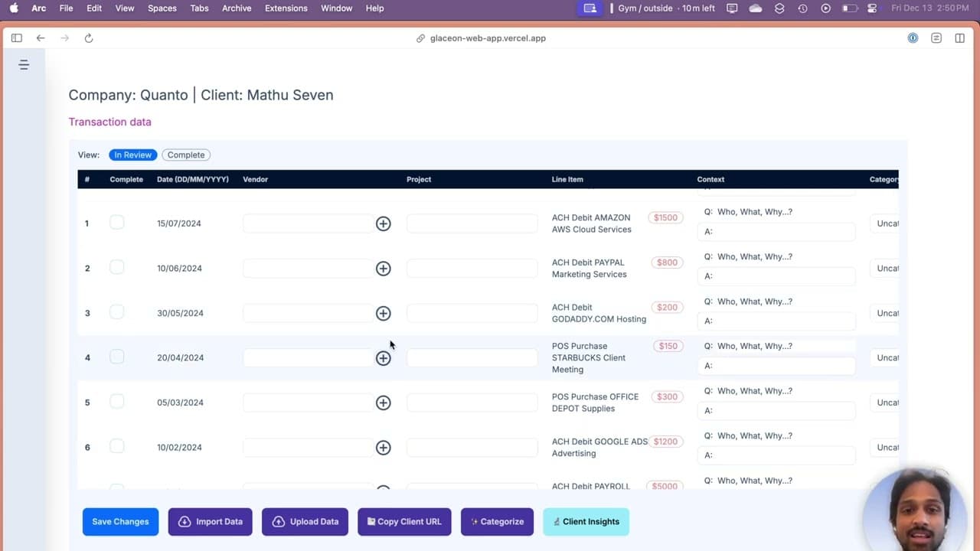Screen dimensions: 980x551
Task: Click the Transaction data heading
Action: pos(110,122)
